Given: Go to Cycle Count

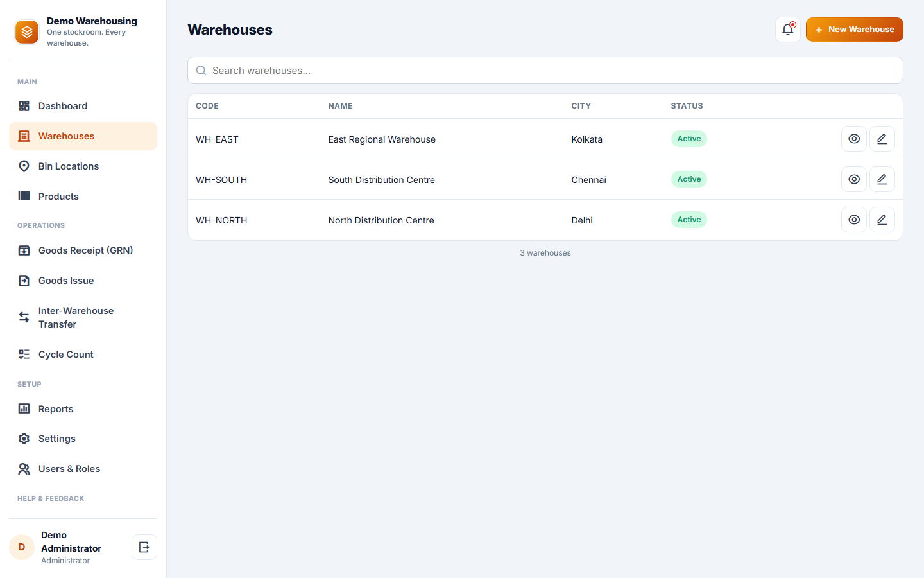Looking at the screenshot, I should [83, 355].
